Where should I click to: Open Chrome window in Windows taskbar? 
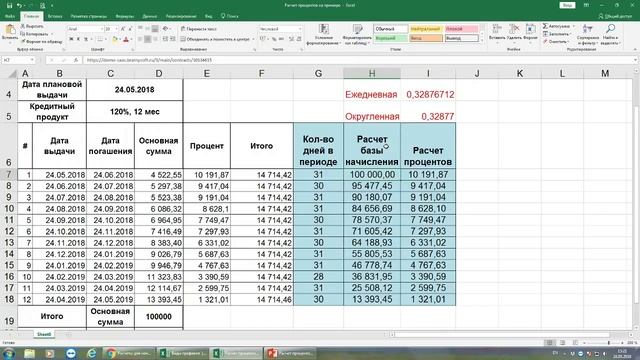pos(129,353)
